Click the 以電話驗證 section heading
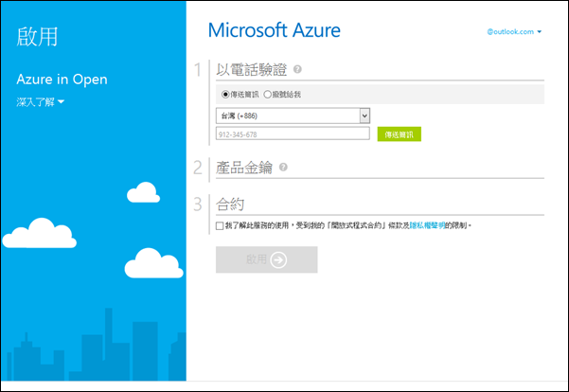569x392 pixels. tap(252, 69)
